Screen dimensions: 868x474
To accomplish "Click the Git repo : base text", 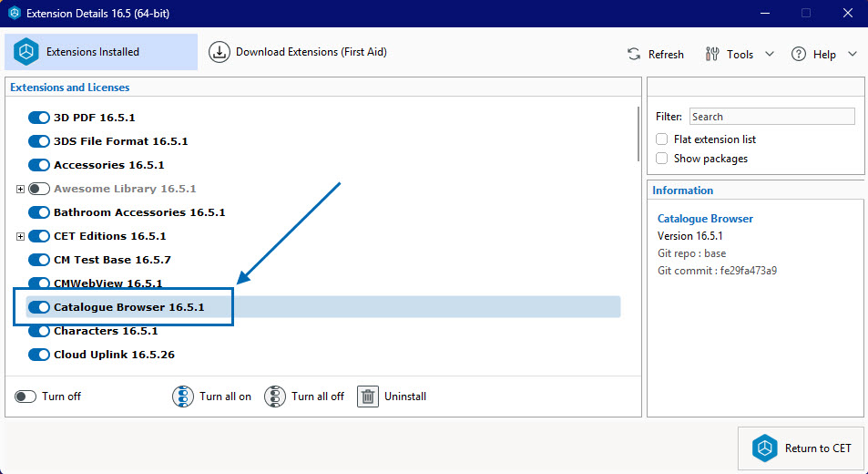I will coord(691,253).
